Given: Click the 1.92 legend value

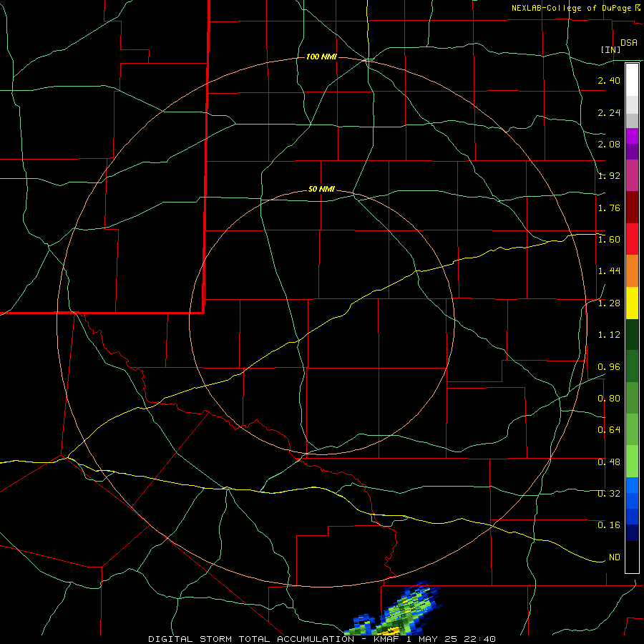Looking at the screenshot, I should click(x=609, y=176).
